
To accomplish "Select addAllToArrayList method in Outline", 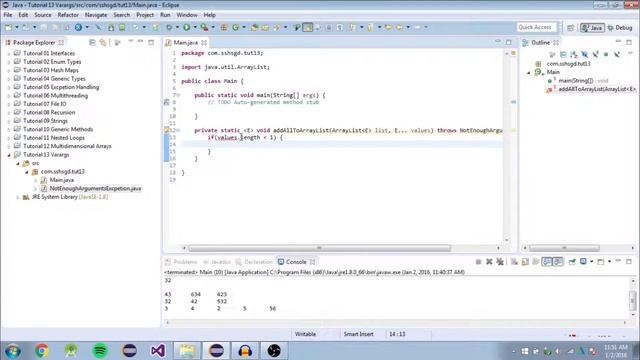I will pyautogui.click(x=597, y=89).
